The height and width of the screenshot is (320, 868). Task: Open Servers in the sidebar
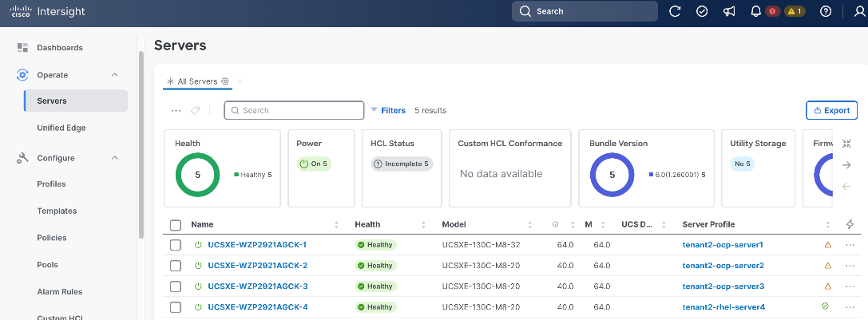tap(77, 101)
